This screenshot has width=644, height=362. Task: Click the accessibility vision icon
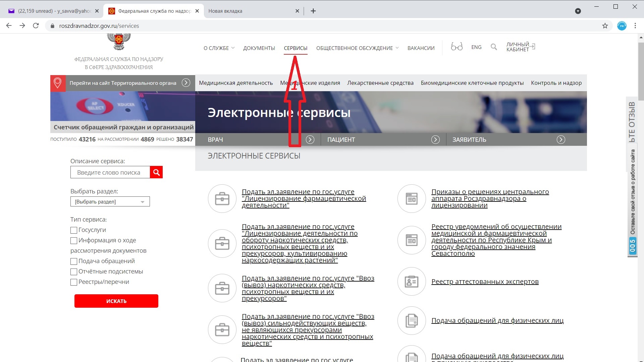click(x=456, y=47)
